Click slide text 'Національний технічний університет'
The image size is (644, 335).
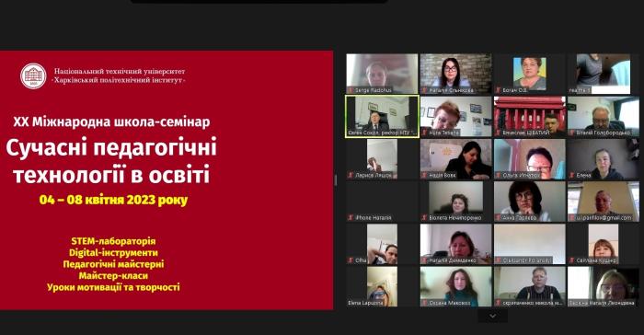coord(120,72)
